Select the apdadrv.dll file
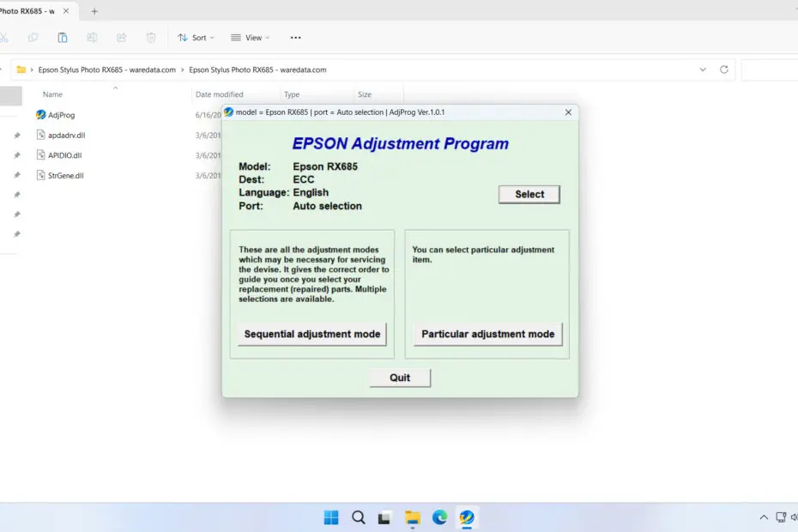Screen dimensions: 798x532 click(x=66, y=135)
